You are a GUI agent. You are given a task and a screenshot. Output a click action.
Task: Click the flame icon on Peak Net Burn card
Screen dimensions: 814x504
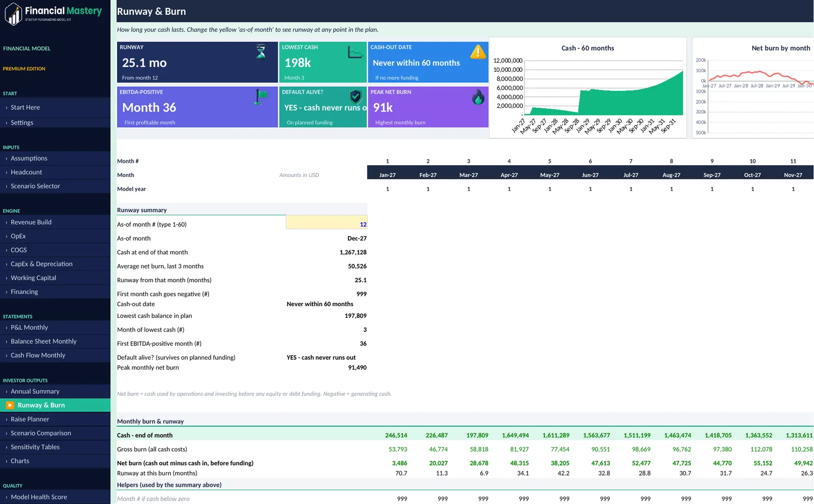pos(478,97)
